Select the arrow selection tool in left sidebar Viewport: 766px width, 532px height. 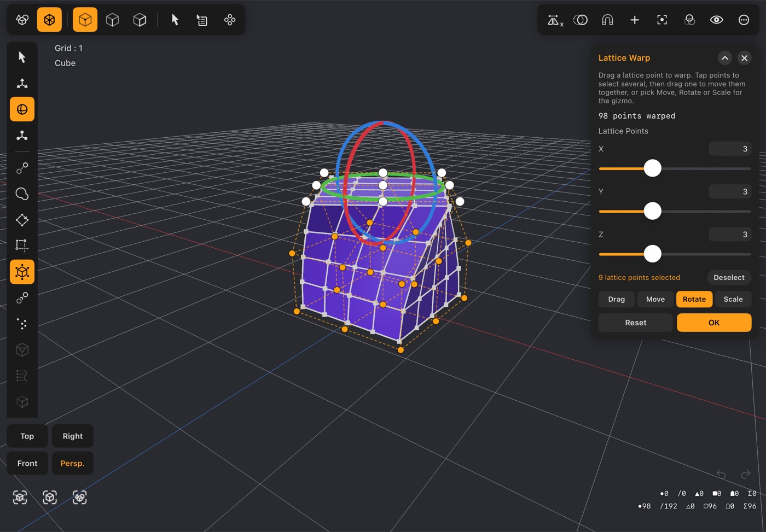click(x=22, y=57)
